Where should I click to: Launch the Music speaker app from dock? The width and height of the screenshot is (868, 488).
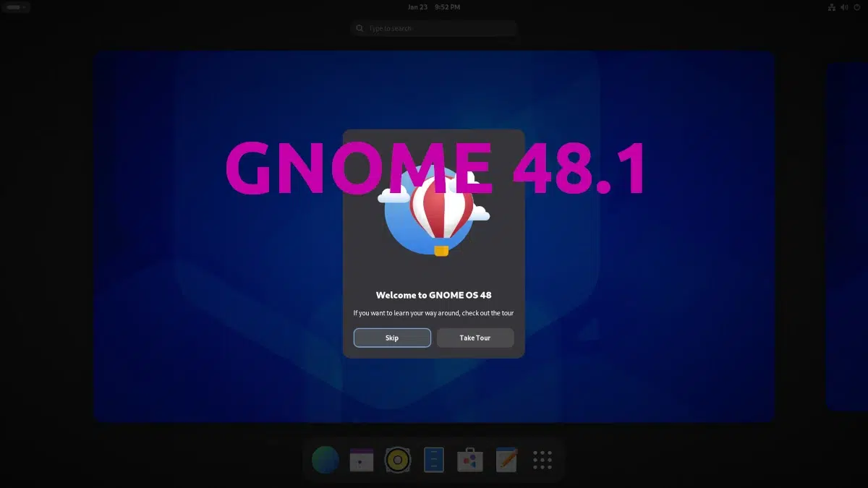[398, 460]
